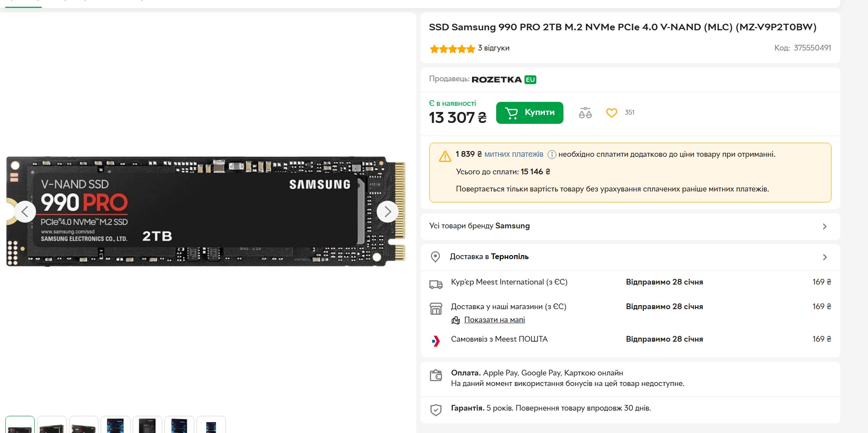Expand Доставка в Тернопіль chevron
Image resolution: width=868 pixels, height=433 pixels.
pyautogui.click(x=824, y=257)
